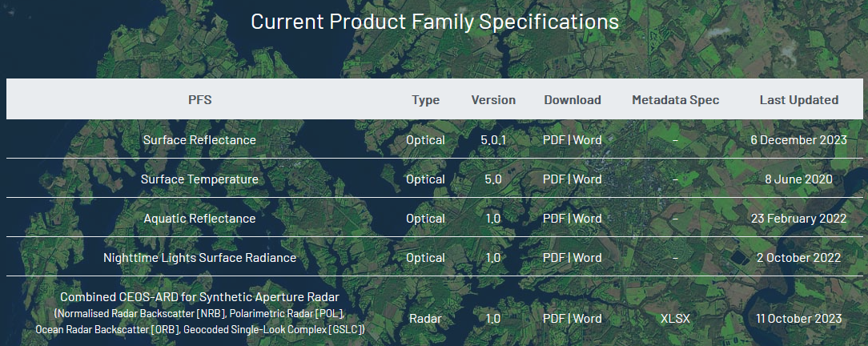Click the Last Updated column header

798,100
